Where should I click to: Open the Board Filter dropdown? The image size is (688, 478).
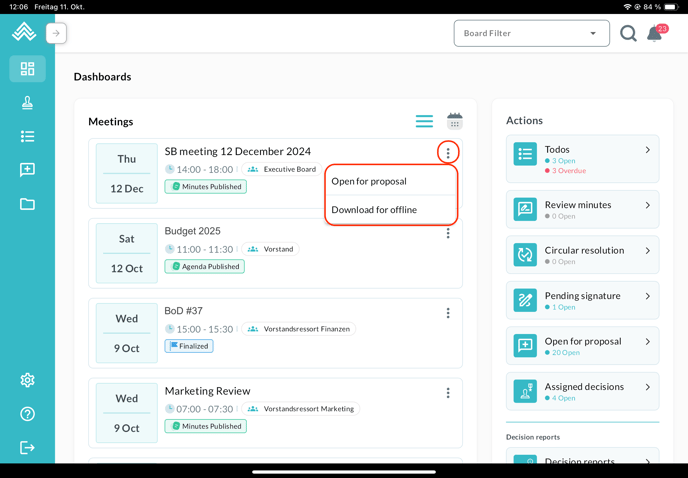531,33
